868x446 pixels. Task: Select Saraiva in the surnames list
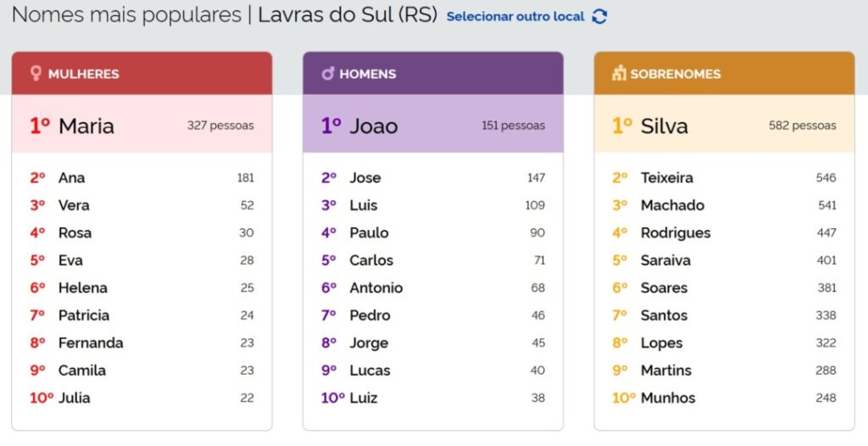tap(665, 260)
